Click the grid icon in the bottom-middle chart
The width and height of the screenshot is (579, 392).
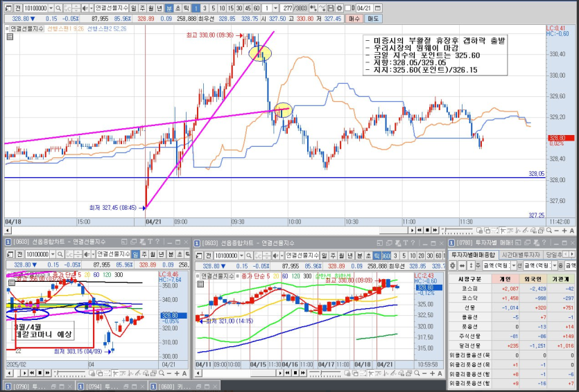tap(200, 283)
